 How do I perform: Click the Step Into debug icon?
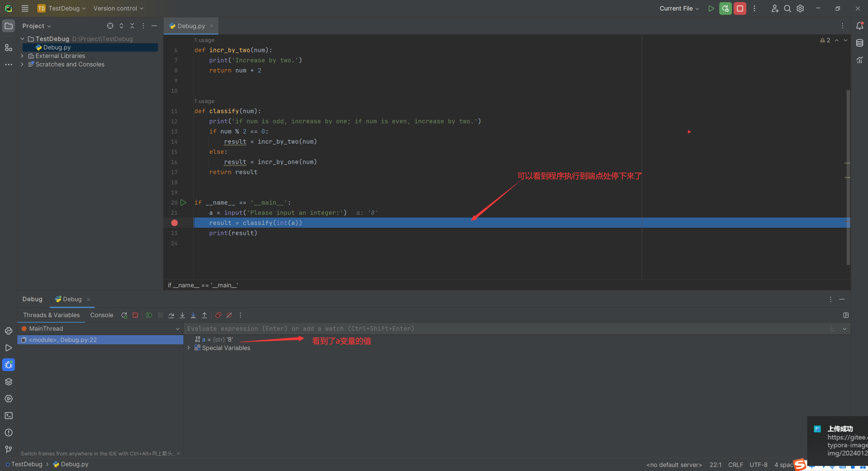click(x=182, y=315)
